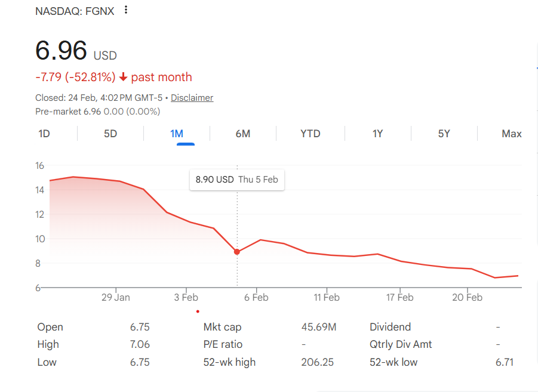
Task: Click the NASDAQ: FGNX ticker label
Action: (x=75, y=10)
